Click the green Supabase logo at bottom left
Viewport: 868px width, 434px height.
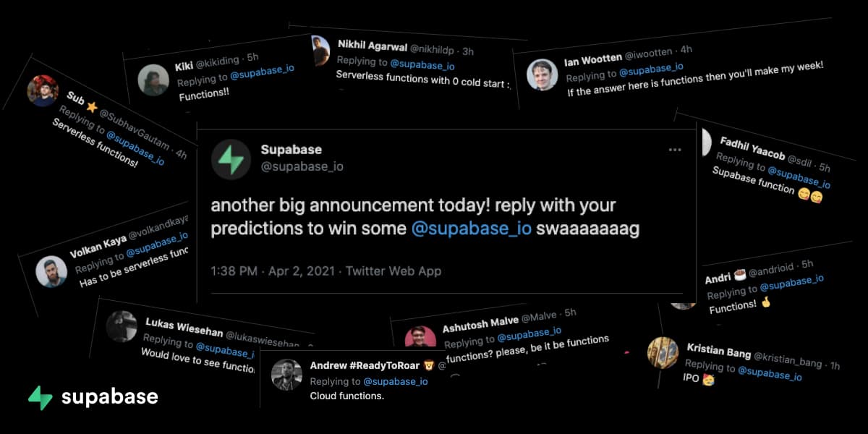coord(40,398)
